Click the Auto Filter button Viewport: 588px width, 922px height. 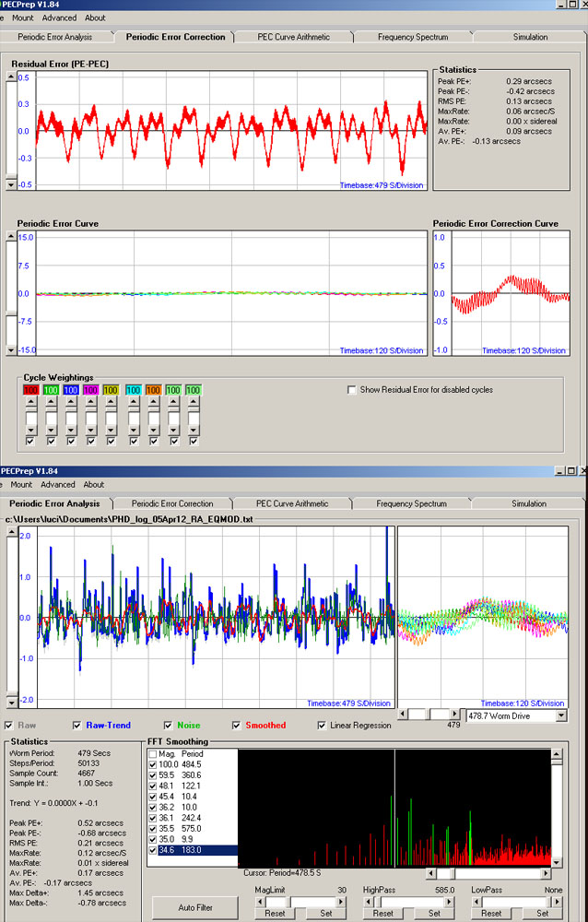pos(195,907)
